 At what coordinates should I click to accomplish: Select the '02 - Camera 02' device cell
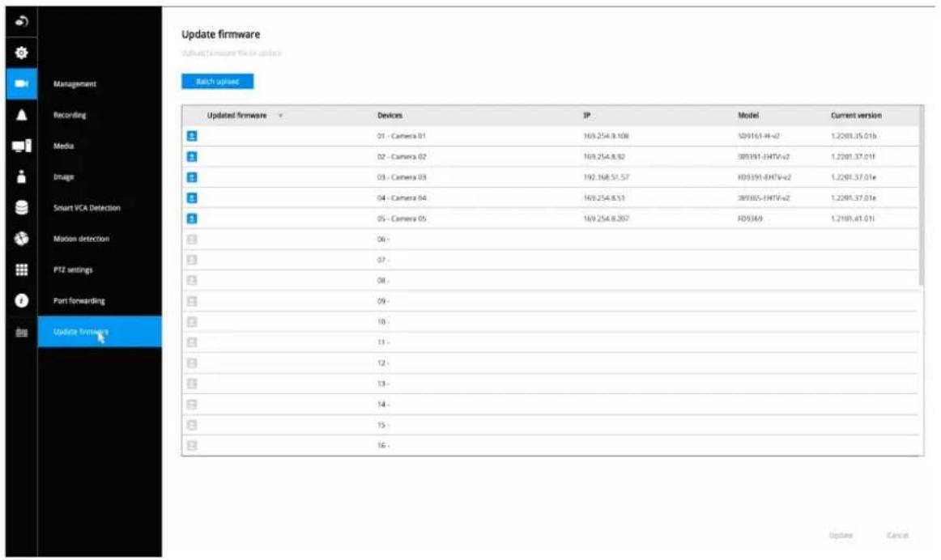click(402, 156)
